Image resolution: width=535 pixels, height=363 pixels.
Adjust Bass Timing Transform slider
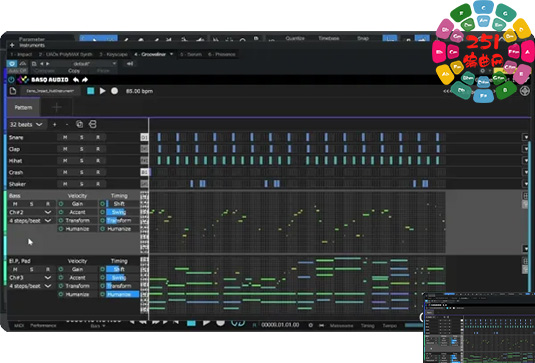[x=122, y=220]
